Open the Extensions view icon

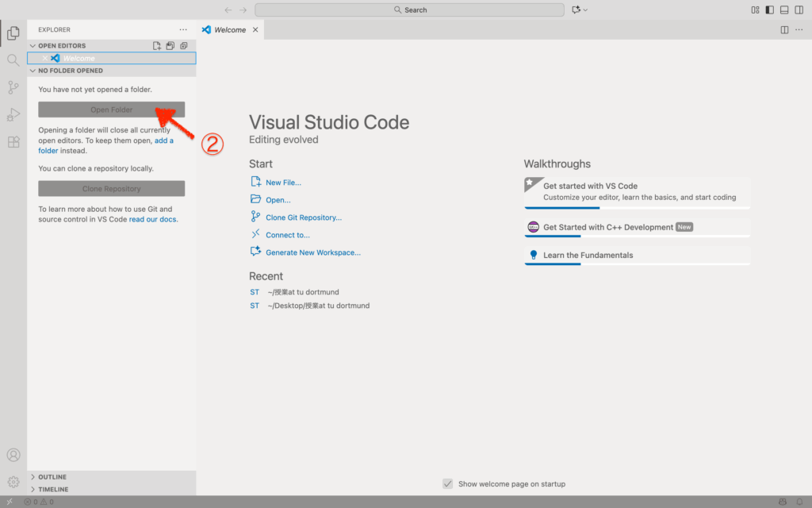click(x=13, y=142)
